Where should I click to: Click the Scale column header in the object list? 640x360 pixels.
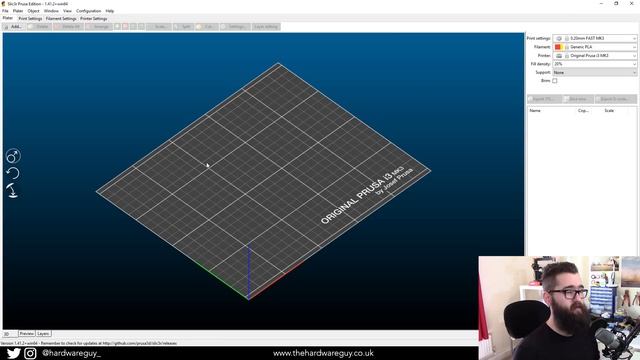[609, 111]
